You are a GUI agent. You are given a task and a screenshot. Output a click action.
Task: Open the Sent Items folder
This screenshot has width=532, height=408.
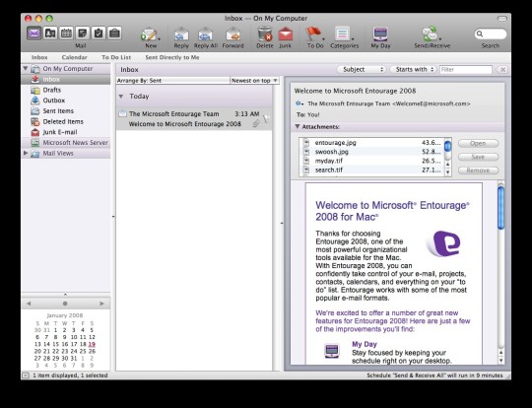65,111
